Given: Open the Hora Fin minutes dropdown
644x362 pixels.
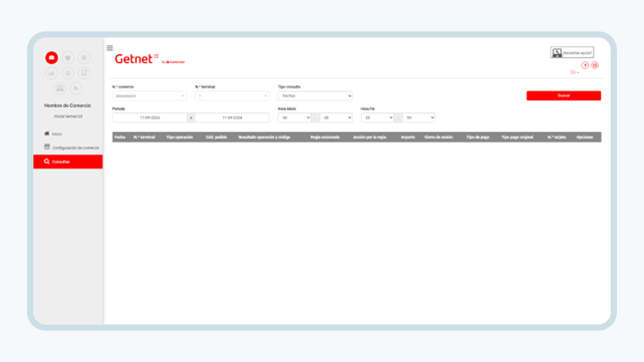Looking at the screenshot, I should pyautogui.click(x=419, y=118).
